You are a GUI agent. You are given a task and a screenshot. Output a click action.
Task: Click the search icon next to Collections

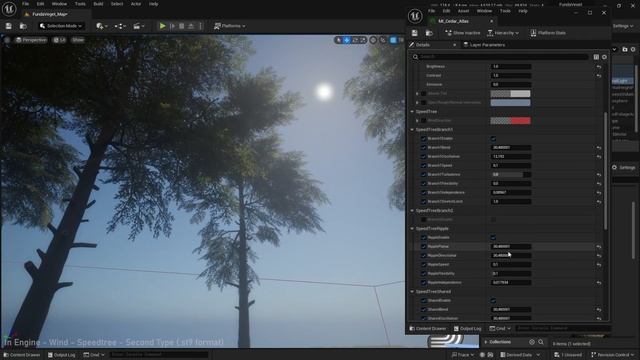[x=541, y=342]
